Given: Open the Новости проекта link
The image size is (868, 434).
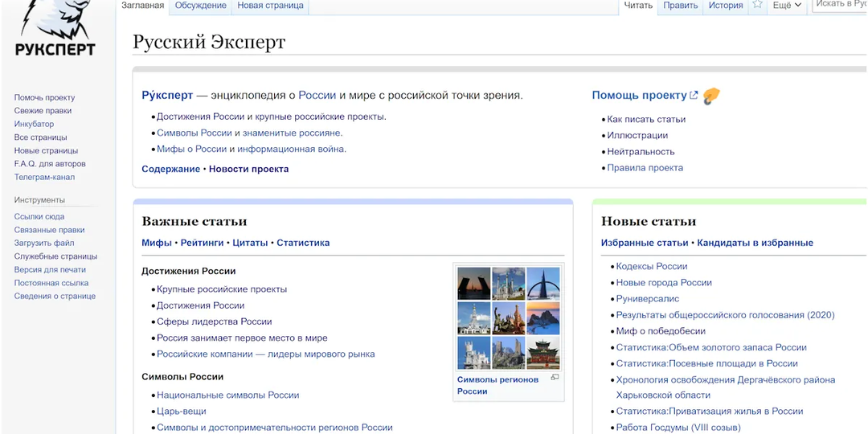Looking at the screenshot, I should coord(249,170).
